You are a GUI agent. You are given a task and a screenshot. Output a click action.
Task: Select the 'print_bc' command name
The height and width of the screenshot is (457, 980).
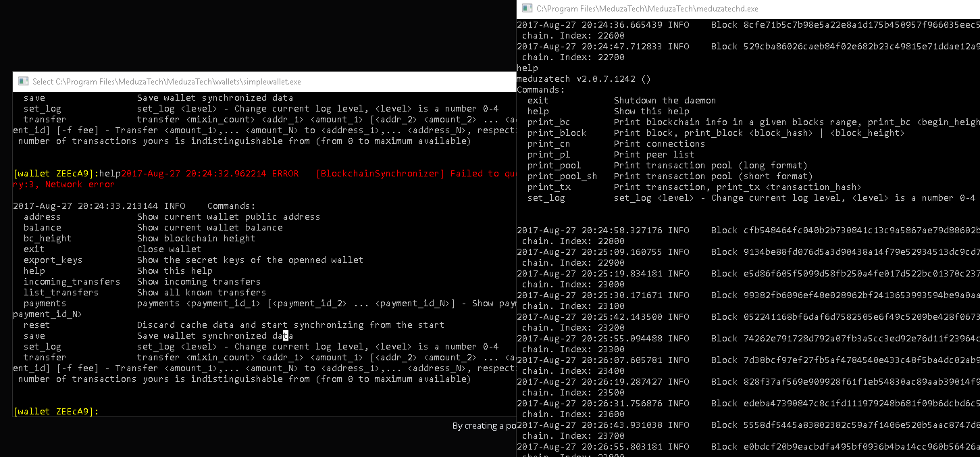coord(549,122)
